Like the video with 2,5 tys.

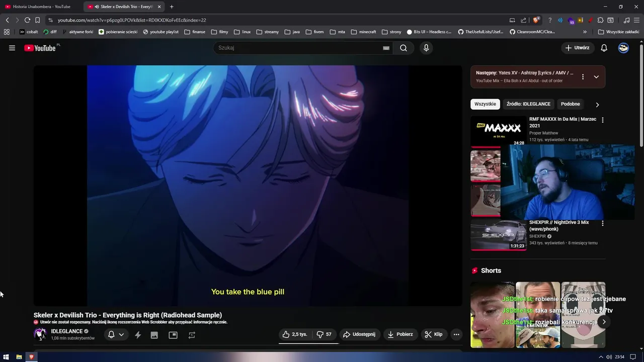point(294,334)
